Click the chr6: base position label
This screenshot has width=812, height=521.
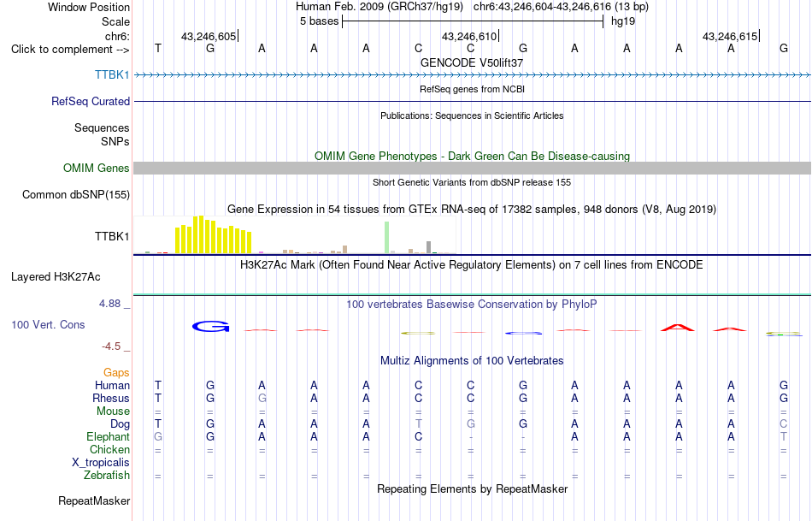click(117, 36)
